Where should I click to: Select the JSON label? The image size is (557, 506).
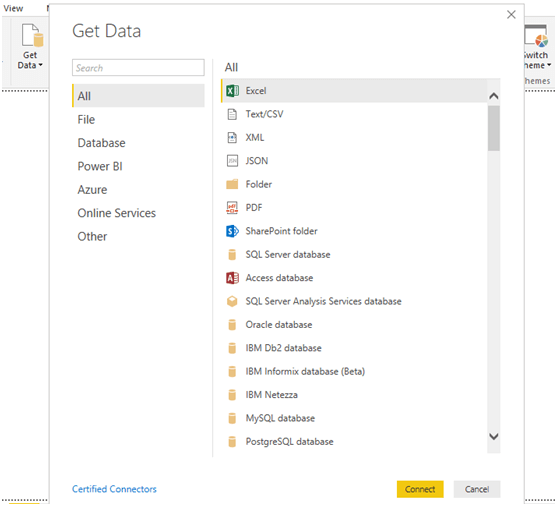tap(257, 161)
